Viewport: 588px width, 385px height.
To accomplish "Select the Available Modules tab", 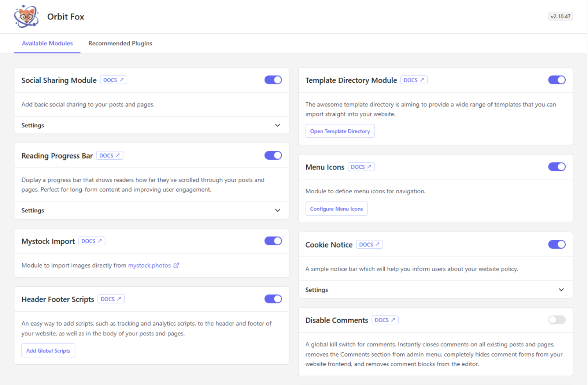I will pyautogui.click(x=47, y=43).
